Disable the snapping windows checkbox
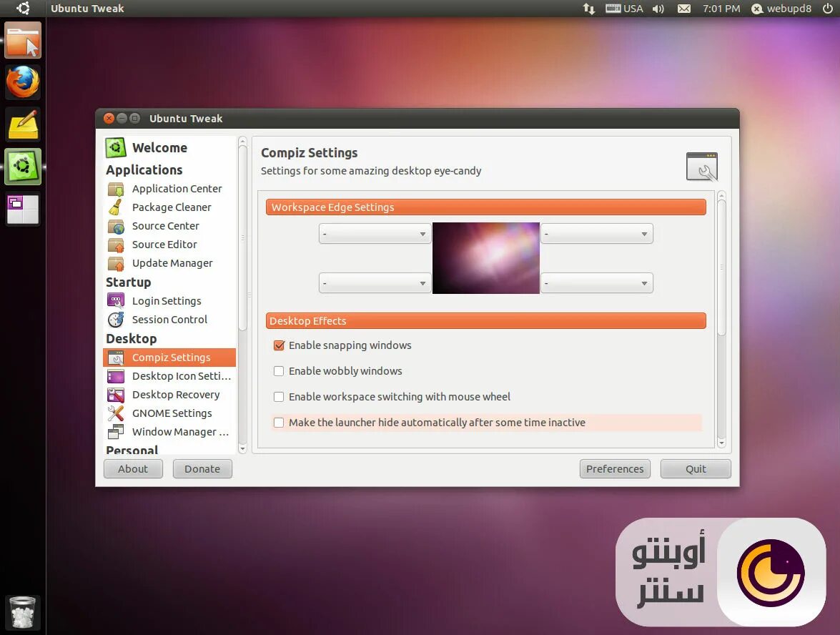The height and width of the screenshot is (635, 840). click(279, 345)
